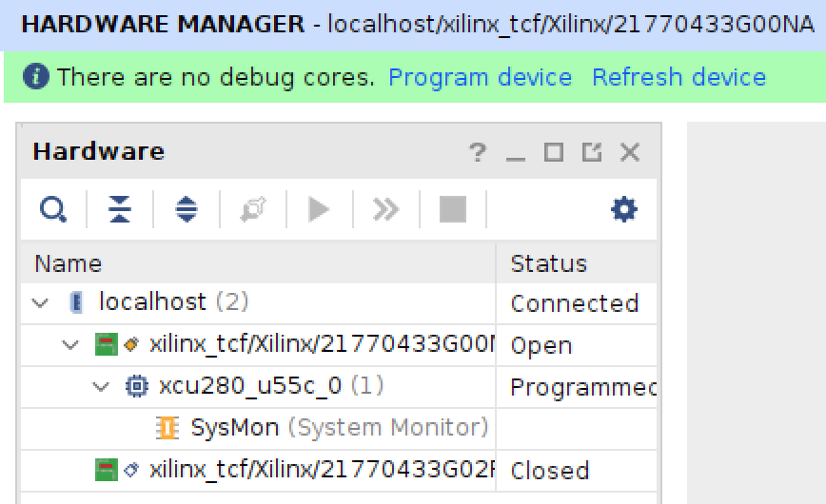Expand all hardware tree items

(187, 209)
